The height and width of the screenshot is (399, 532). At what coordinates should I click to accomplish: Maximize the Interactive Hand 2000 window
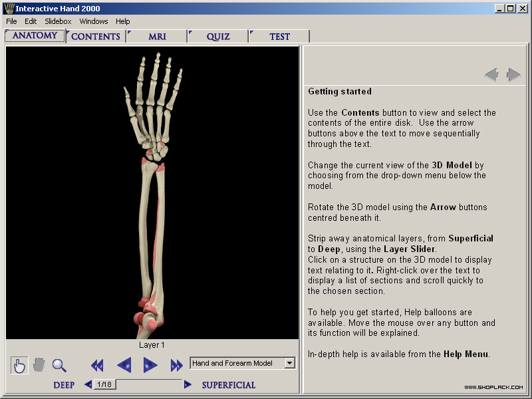point(510,9)
